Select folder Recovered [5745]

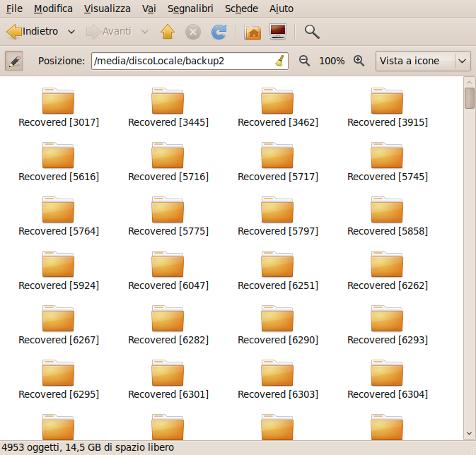387,162
